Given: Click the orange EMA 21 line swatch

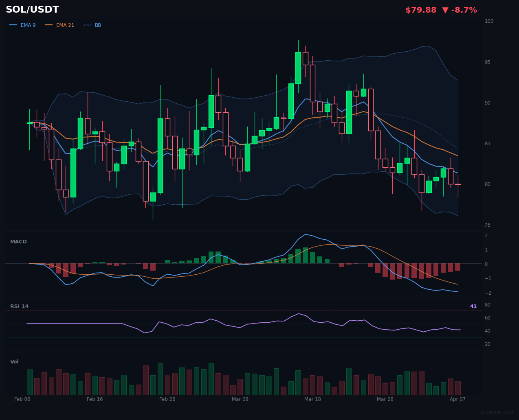Looking at the screenshot, I should point(49,25).
